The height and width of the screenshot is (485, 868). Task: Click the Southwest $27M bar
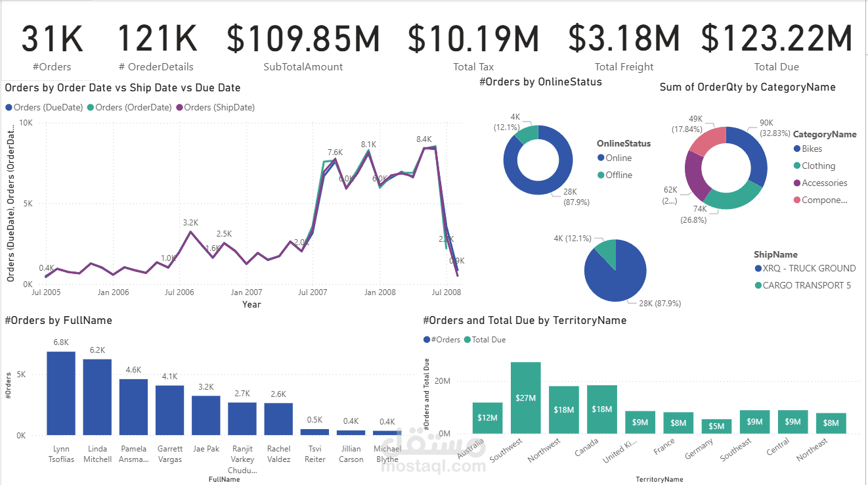tap(526, 398)
